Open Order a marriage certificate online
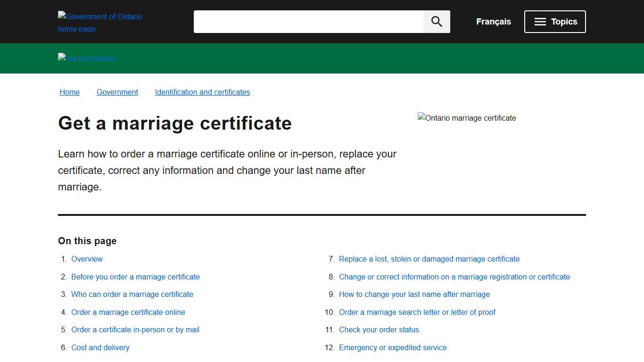The image size is (644, 362). pos(128,312)
